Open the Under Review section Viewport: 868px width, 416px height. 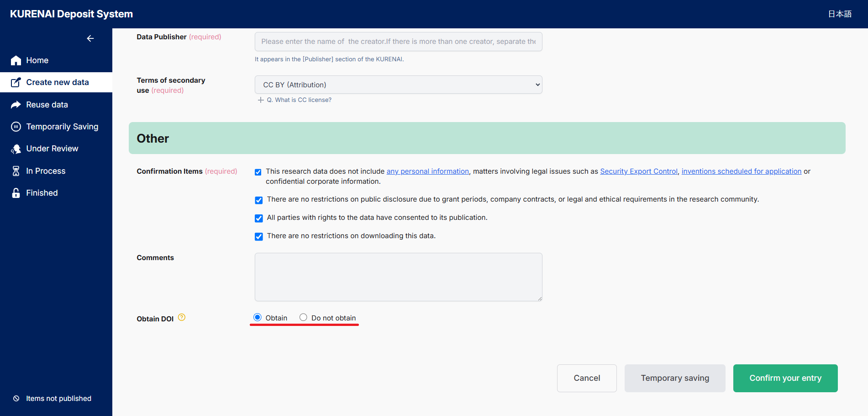pos(56,149)
